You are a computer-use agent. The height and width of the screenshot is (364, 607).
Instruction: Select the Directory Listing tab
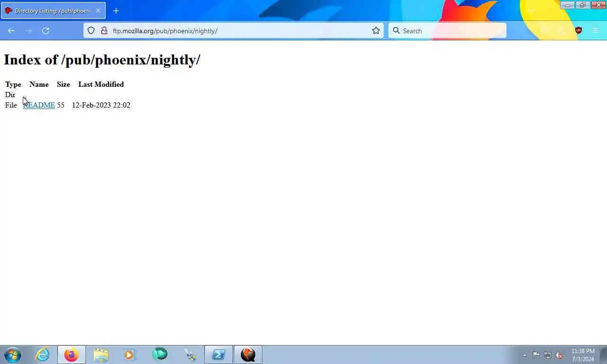click(x=53, y=10)
